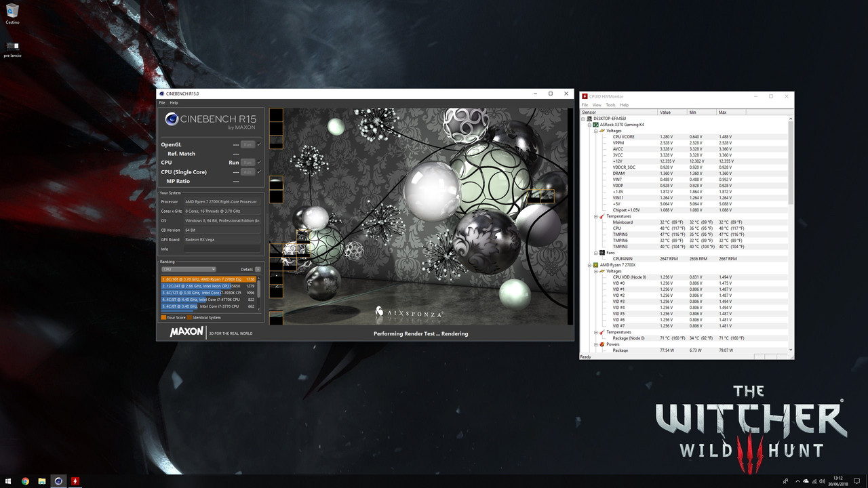Collapse the ASRock Temperatures node
Screen dimensions: 868x488
click(x=595, y=216)
